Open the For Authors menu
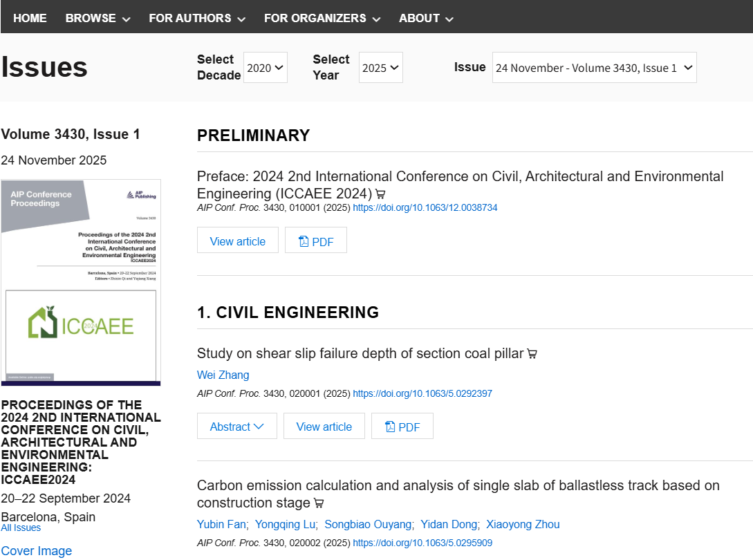Image resolution: width=753 pixels, height=560 pixels. (x=197, y=18)
